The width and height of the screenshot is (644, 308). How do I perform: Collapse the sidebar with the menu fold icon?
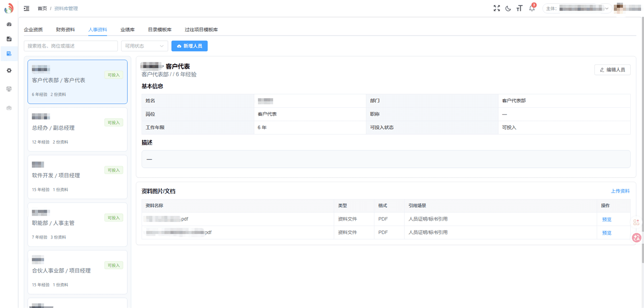coord(27,8)
